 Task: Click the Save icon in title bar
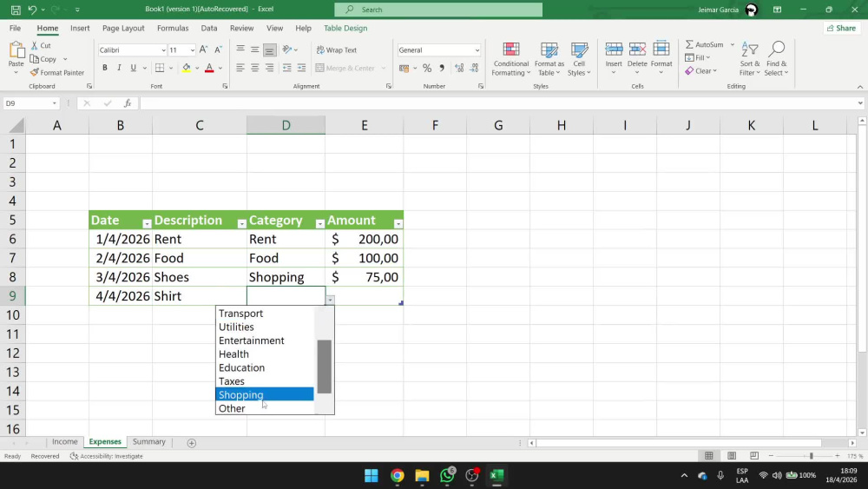(x=16, y=10)
